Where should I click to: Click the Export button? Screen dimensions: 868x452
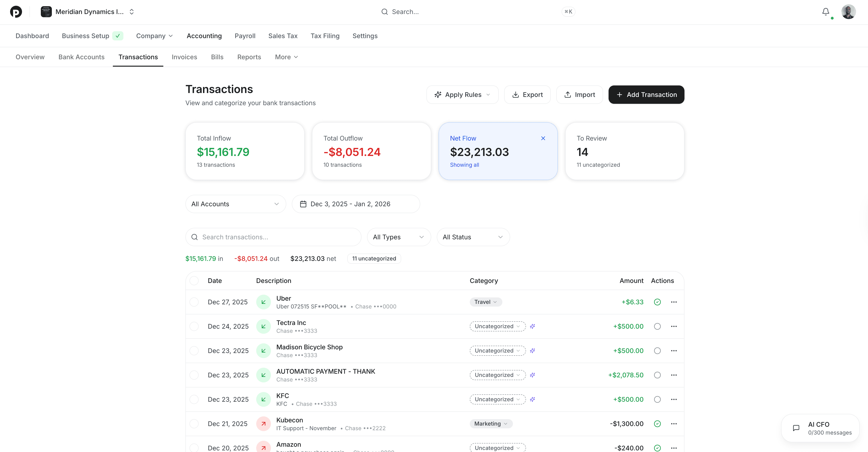coord(527,94)
